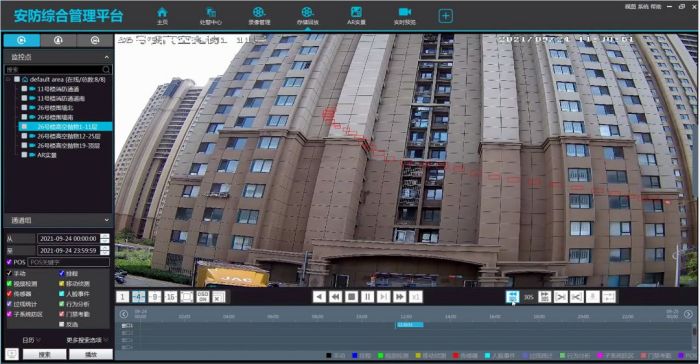
Task: Switch to 9-window split layout
Action: click(154, 297)
